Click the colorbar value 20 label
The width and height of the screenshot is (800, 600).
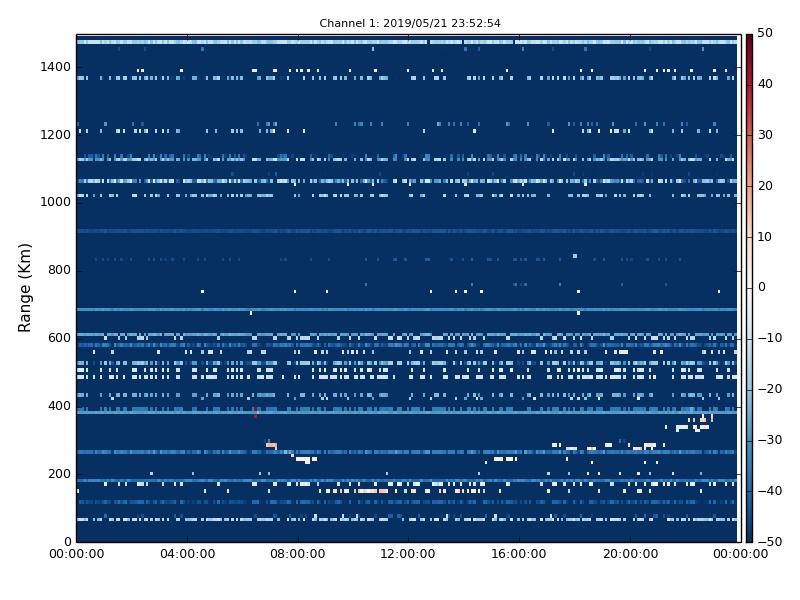[765, 186]
